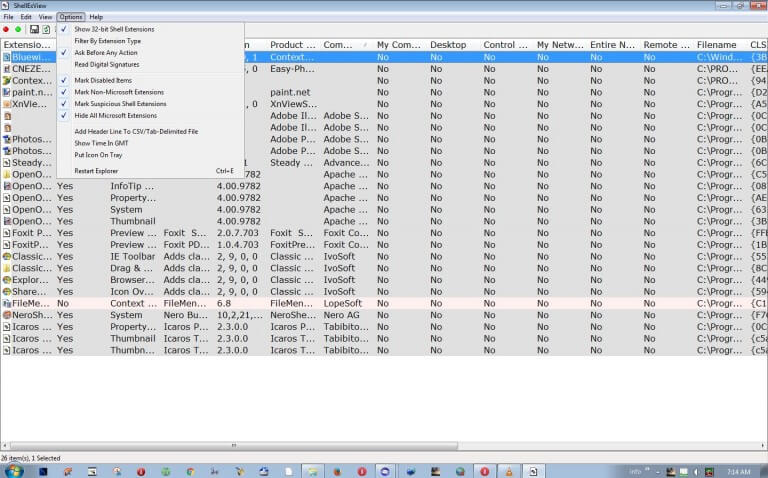Sort by the Extensio... column header
Screen dimensions: 768x478
click(x=27, y=45)
